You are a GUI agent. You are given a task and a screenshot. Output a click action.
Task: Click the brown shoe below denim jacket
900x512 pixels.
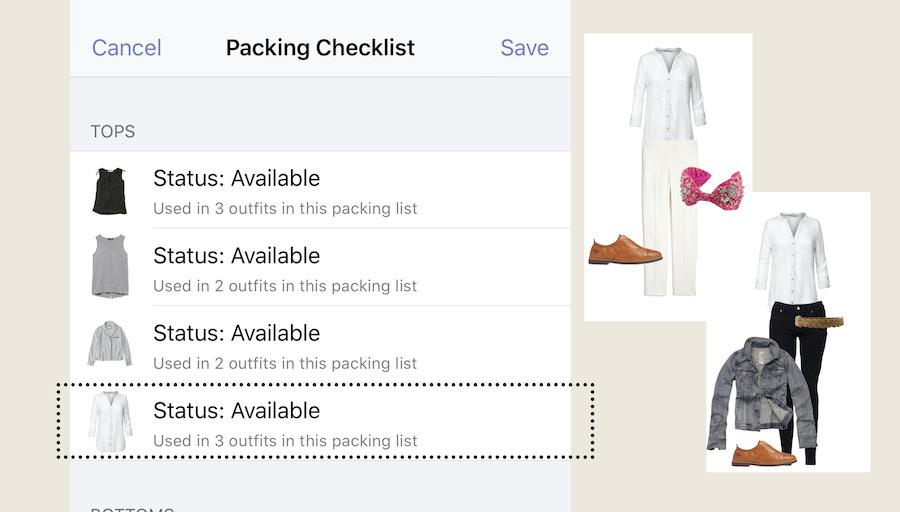(x=764, y=453)
